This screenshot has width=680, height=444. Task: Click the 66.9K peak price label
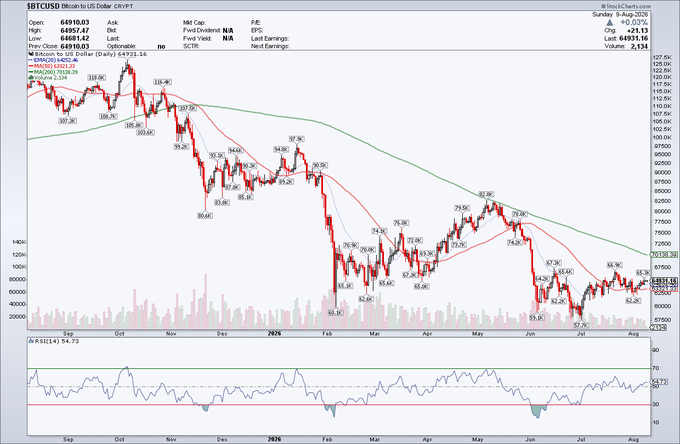[x=614, y=265]
